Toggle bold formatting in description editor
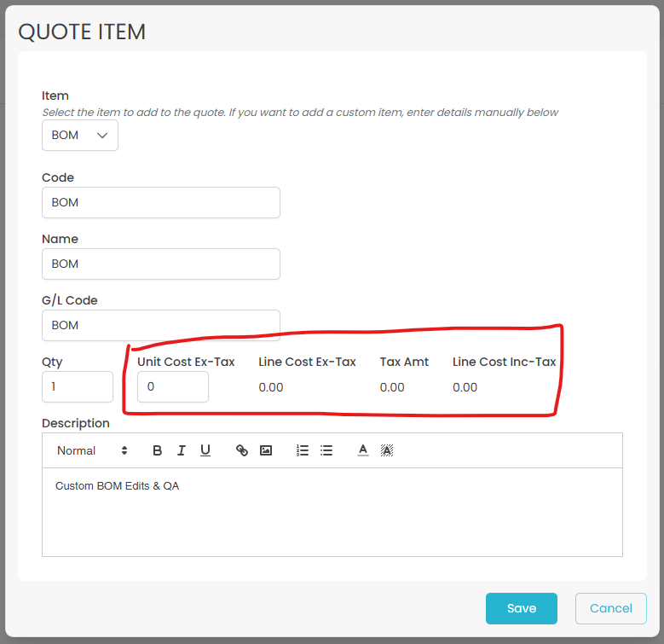This screenshot has width=664, height=644. click(158, 450)
